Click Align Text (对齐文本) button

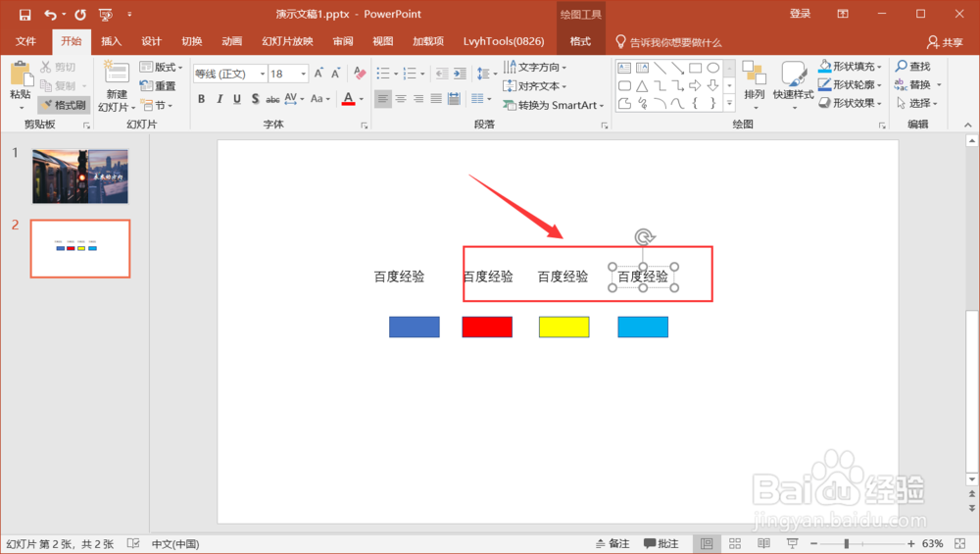pos(535,85)
